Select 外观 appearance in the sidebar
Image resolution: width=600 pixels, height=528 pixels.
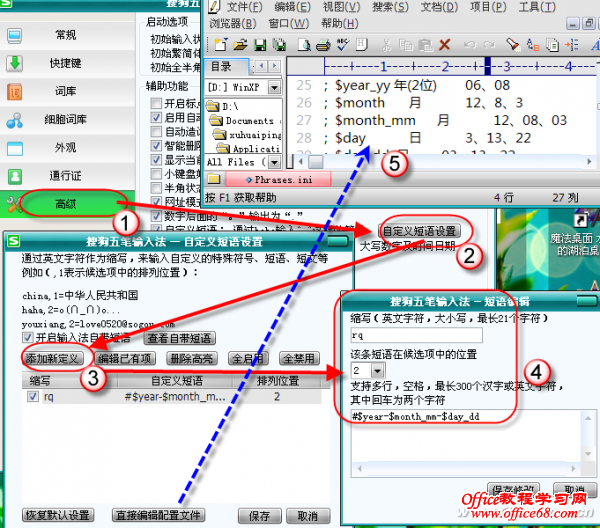click(x=67, y=148)
